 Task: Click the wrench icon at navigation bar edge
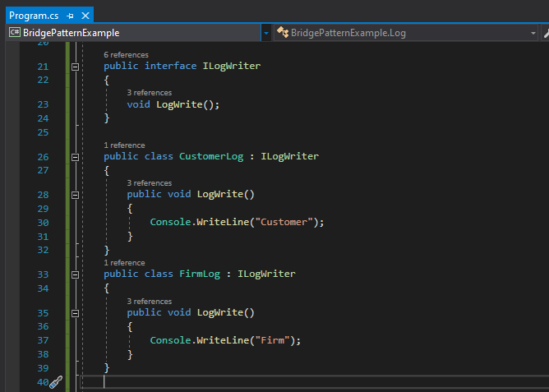(x=546, y=33)
